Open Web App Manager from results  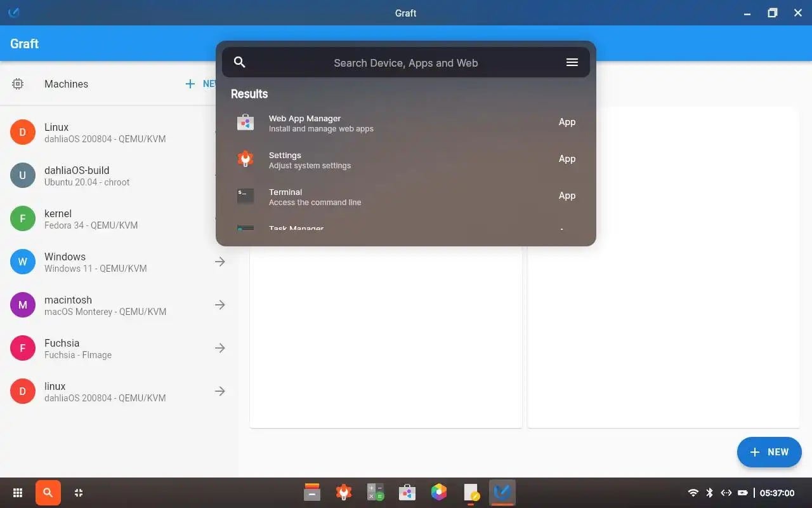tap(406, 123)
